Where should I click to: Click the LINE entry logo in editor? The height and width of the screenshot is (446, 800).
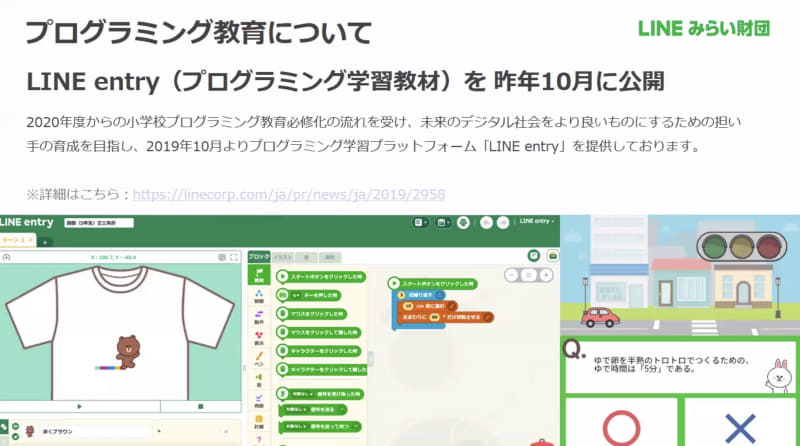(27, 222)
